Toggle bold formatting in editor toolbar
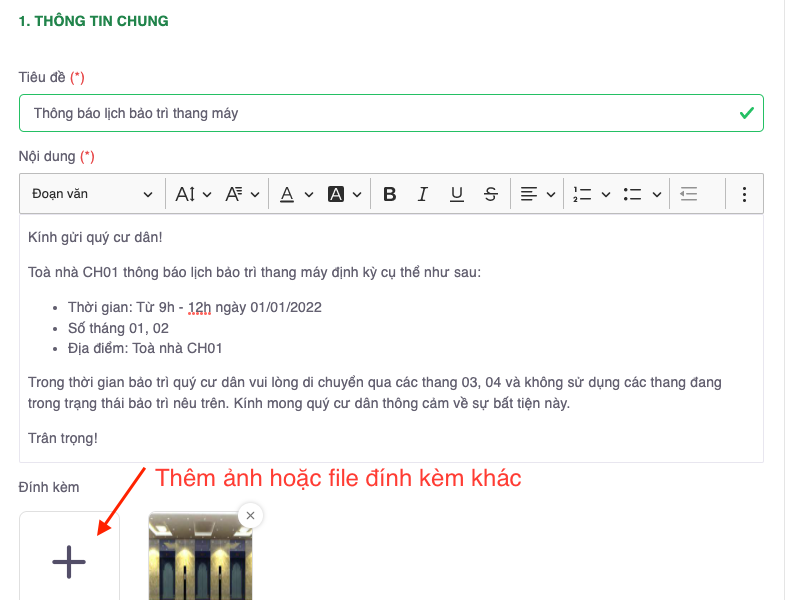This screenshot has width=785, height=600. 390,194
